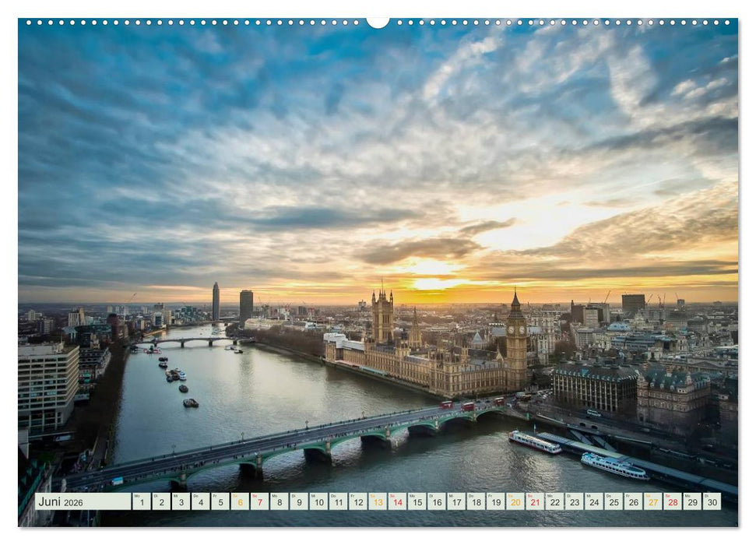This screenshot has height=545, width=756.
Task: Toggle the red Sunday 21 marker
Action: pyautogui.click(x=535, y=502)
